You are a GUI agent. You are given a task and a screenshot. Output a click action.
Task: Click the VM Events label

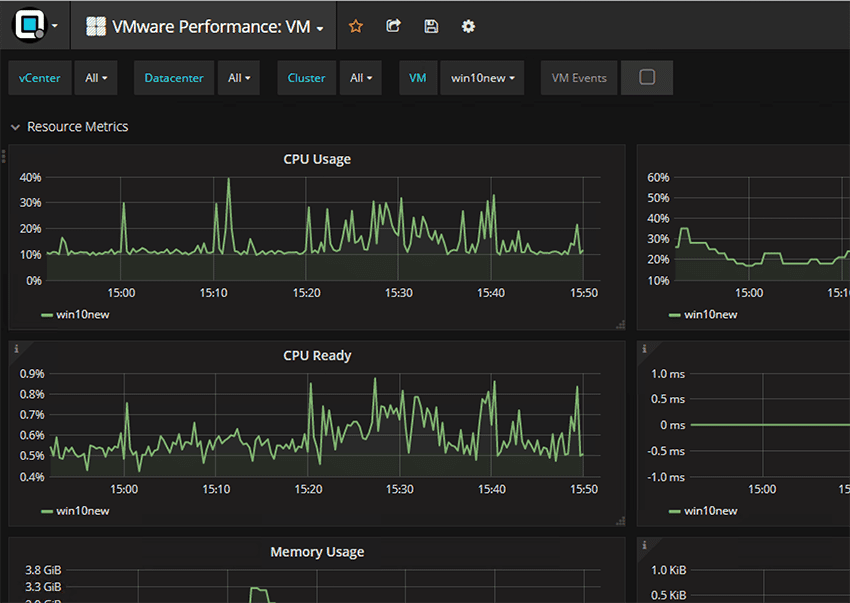579,78
